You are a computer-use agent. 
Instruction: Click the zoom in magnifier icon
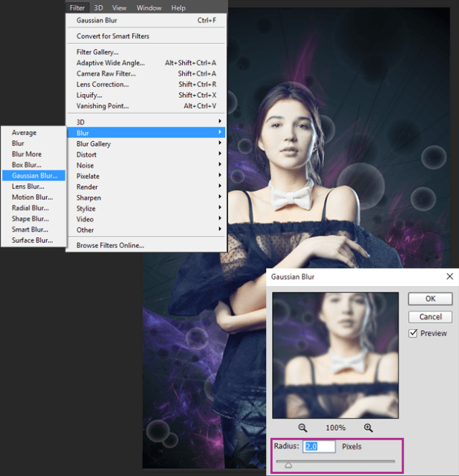coord(368,427)
